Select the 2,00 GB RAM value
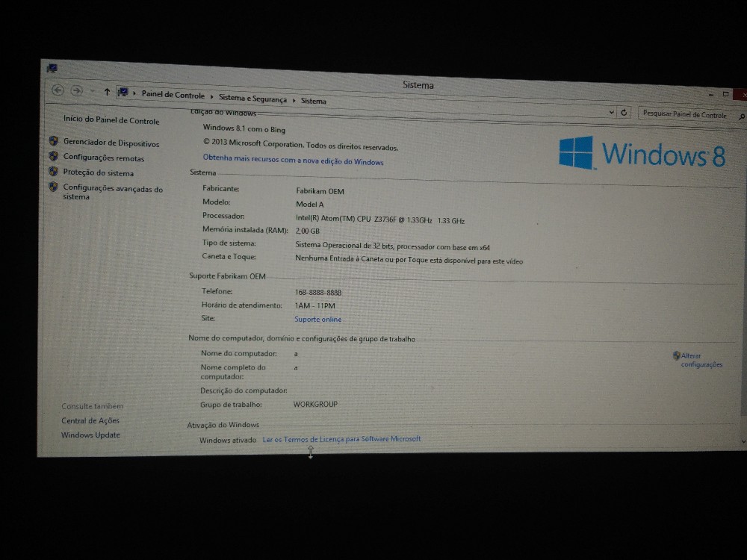This screenshot has width=747, height=560. (308, 231)
